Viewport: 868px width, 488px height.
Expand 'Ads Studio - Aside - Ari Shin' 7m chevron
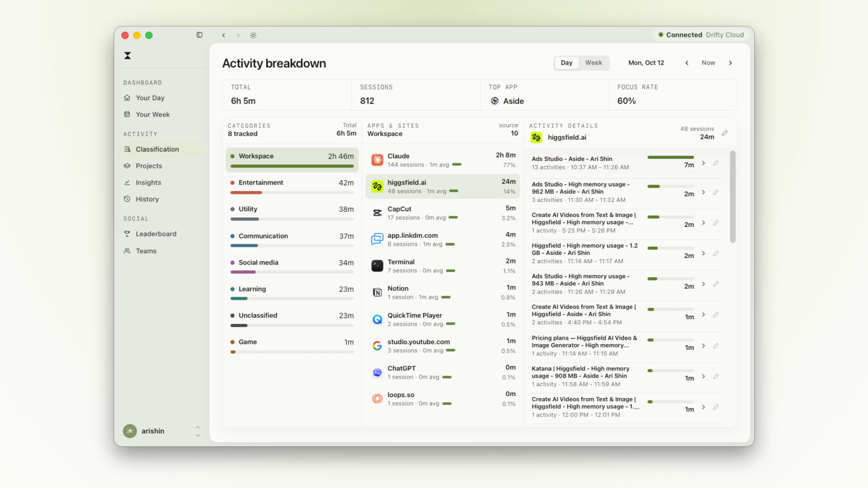[703, 163]
